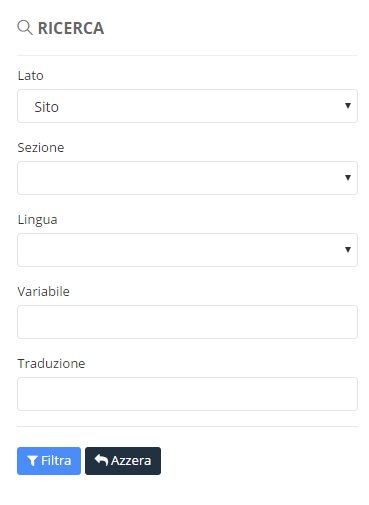This screenshot has width=369, height=505.
Task: Open the Lato dropdown arrow
Action: click(348, 106)
